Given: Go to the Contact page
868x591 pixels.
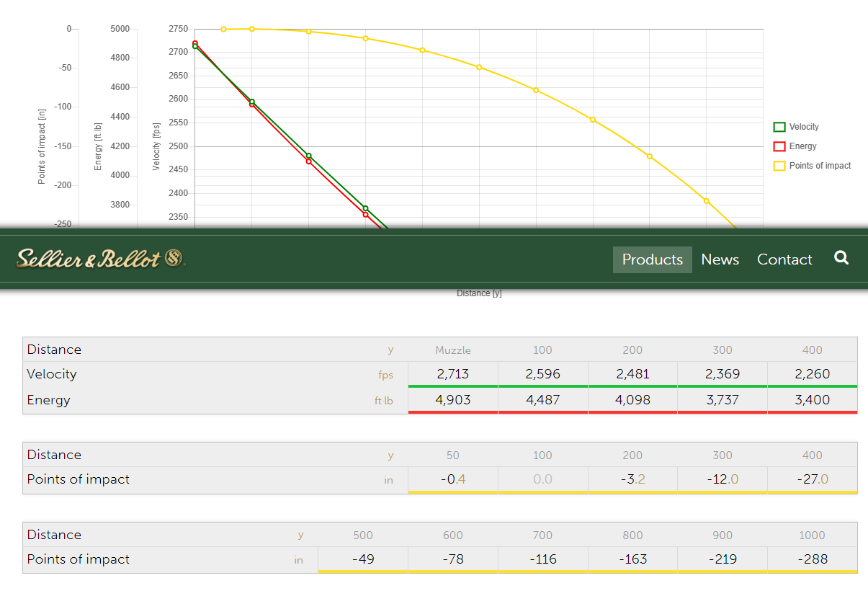Looking at the screenshot, I should pos(784,259).
